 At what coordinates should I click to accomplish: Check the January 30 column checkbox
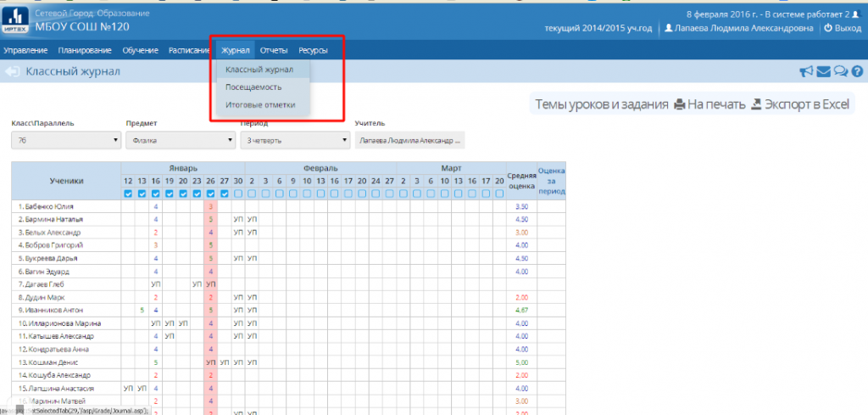pos(238,193)
